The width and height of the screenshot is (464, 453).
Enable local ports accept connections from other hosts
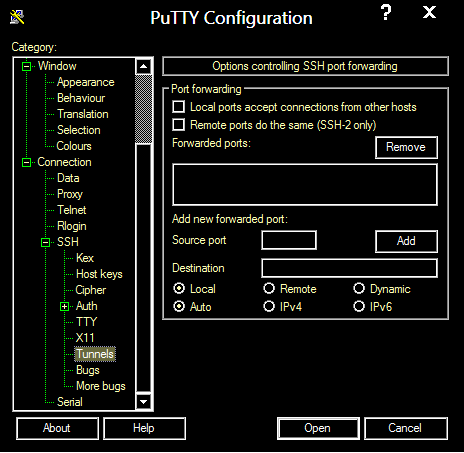coord(179,107)
